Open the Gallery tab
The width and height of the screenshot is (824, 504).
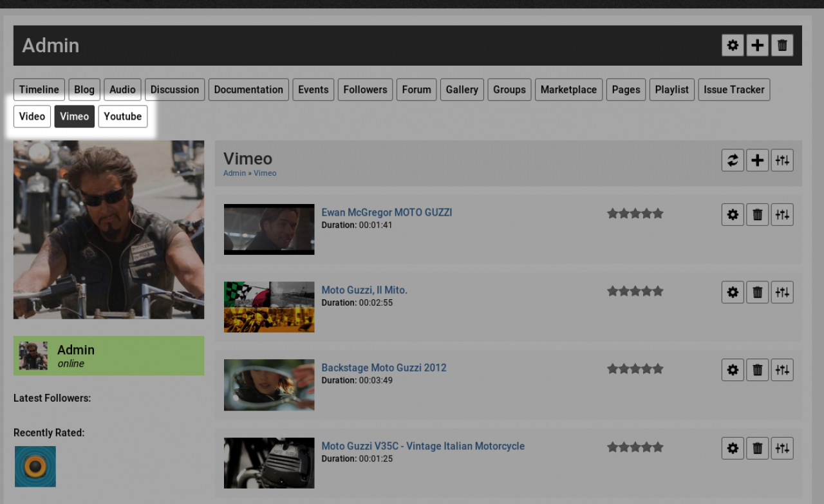(x=462, y=89)
